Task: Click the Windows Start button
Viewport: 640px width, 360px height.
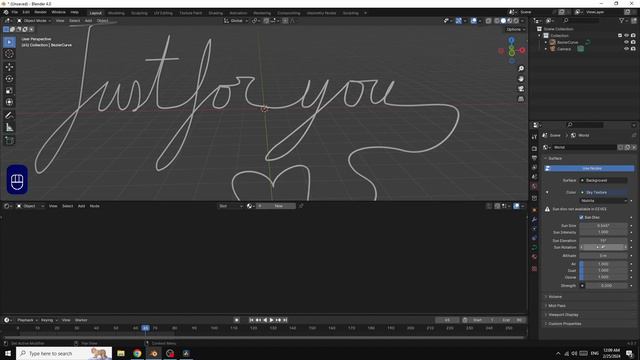Action: [8, 353]
